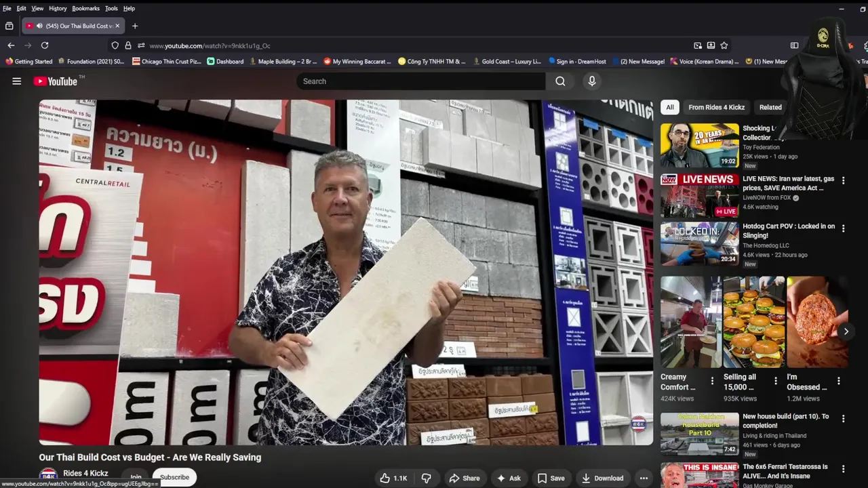Open a new browser tab
This screenshot has height=488, width=868.
click(135, 26)
